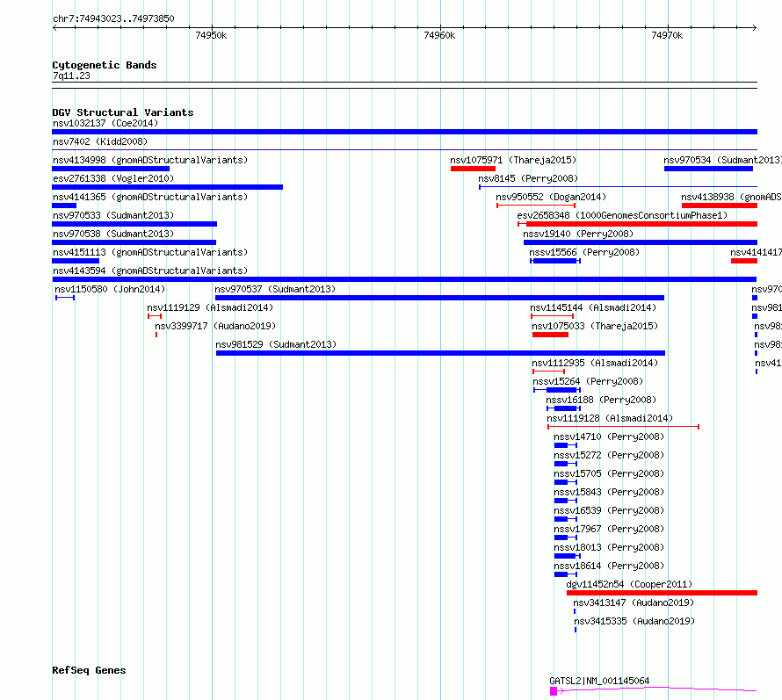Click nsv1075971 (Thareja2015) label
Viewport: 782px width, 700px height.
[513, 160]
